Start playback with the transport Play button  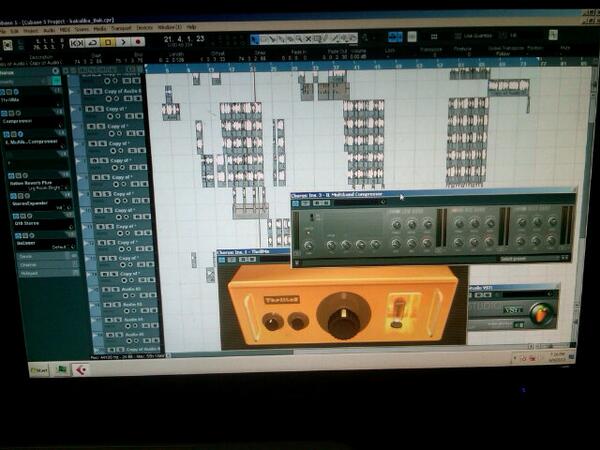coord(123,42)
